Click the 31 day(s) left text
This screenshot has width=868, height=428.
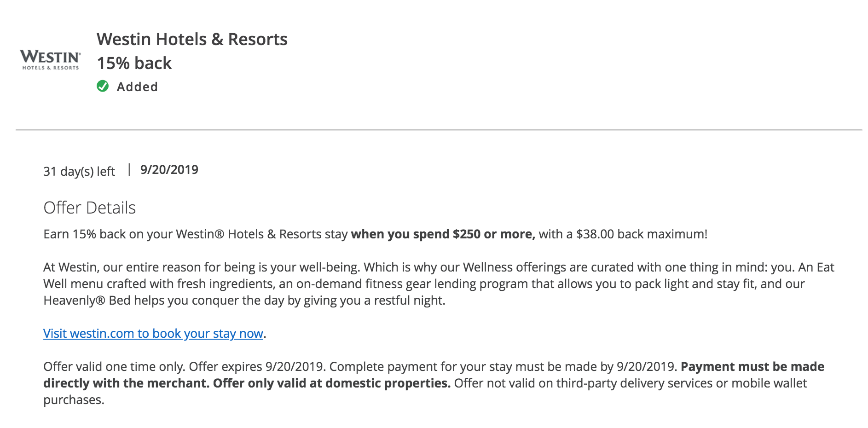click(x=79, y=172)
